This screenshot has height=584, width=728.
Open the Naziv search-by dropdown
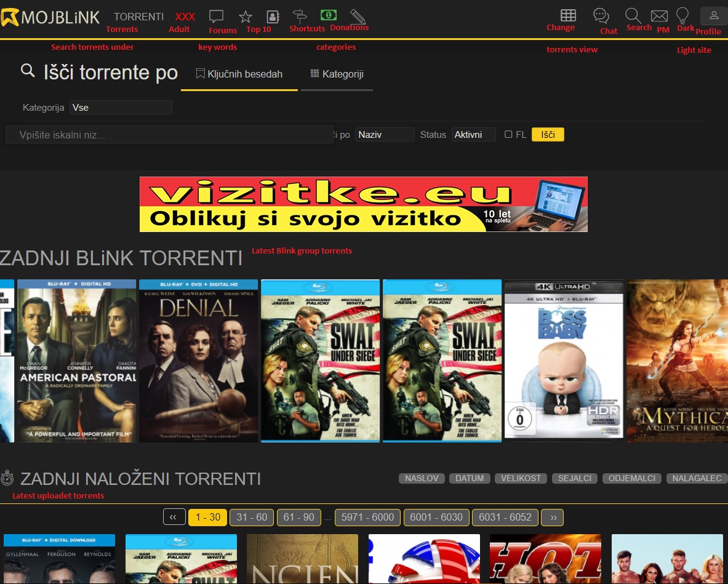[x=385, y=135]
